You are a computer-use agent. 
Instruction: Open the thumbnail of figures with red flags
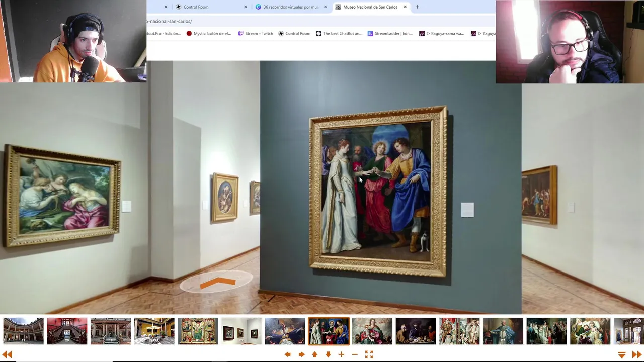(x=459, y=331)
